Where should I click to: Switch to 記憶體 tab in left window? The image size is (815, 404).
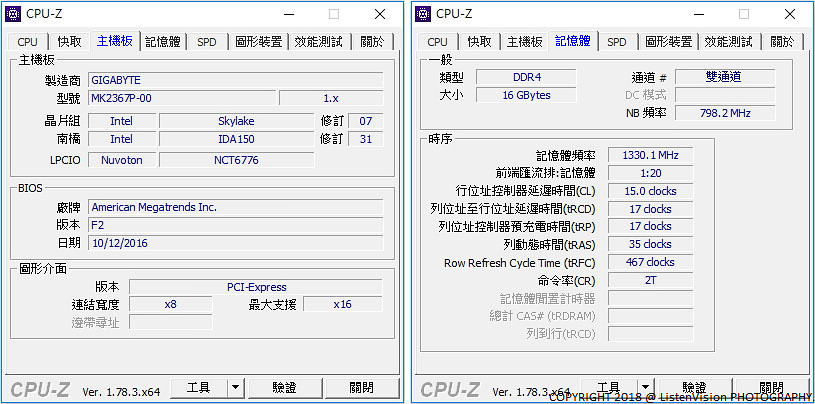point(163,42)
